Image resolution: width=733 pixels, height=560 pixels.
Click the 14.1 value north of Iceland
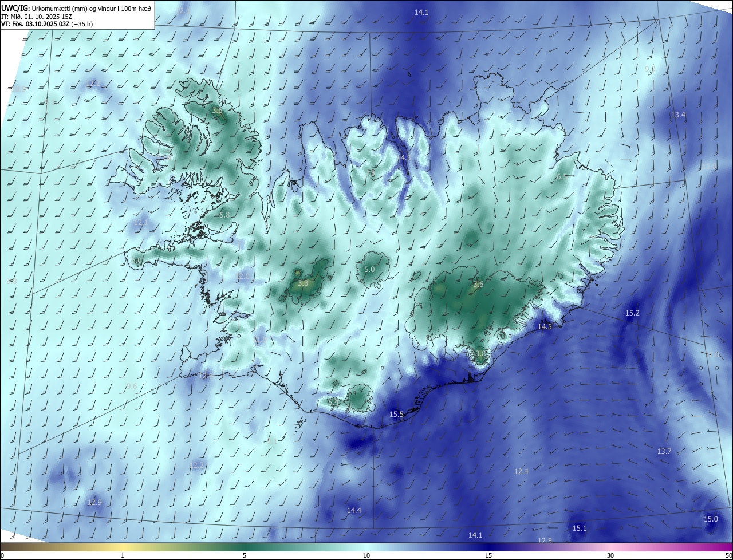(421, 12)
